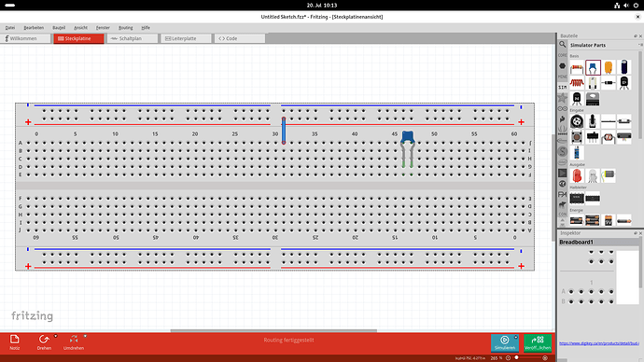Click the date and time clock
The image size is (644, 362).
click(x=322, y=6)
